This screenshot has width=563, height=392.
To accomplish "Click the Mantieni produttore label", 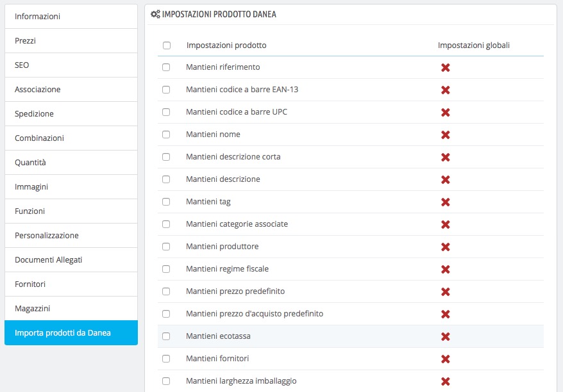I will pyautogui.click(x=223, y=247).
